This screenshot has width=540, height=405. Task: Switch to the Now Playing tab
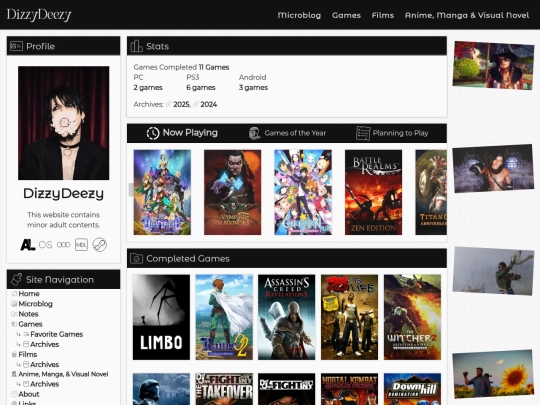(x=182, y=133)
